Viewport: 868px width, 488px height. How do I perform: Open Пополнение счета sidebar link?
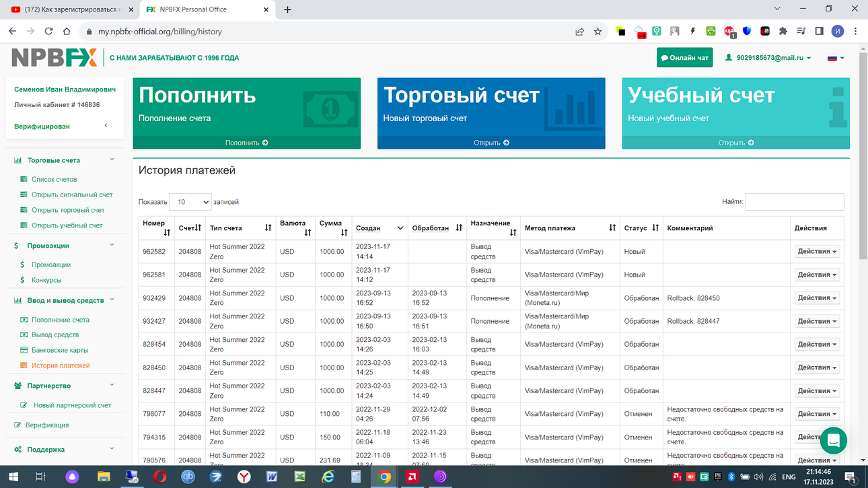61,320
